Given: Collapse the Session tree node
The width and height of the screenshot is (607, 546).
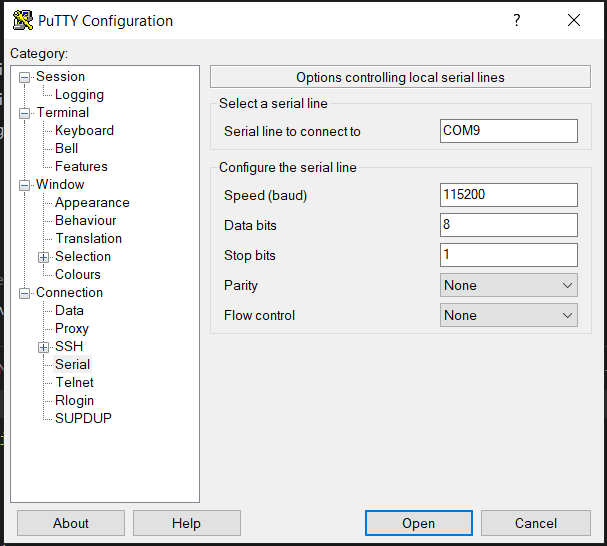Looking at the screenshot, I should pos(25,77).
